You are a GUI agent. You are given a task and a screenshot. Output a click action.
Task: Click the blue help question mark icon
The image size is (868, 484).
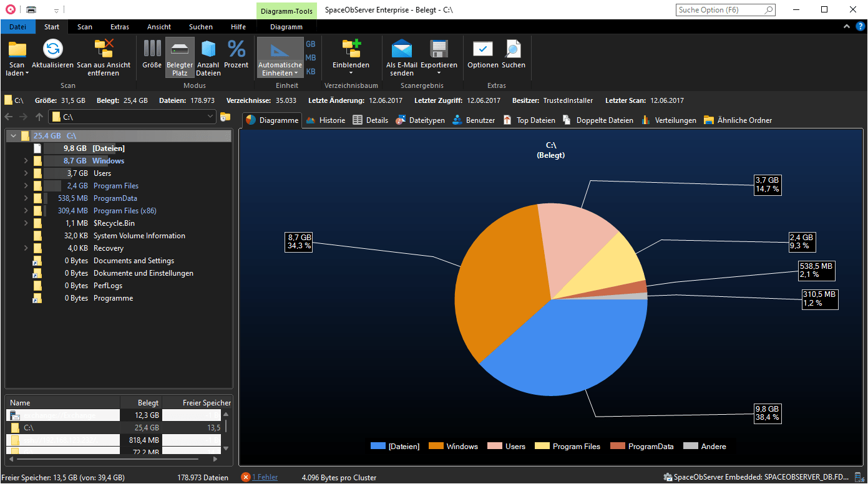tap(860, 26)
